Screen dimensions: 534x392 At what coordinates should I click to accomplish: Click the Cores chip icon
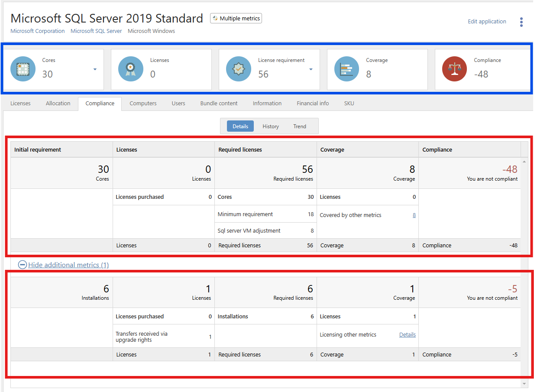[23, 69]
